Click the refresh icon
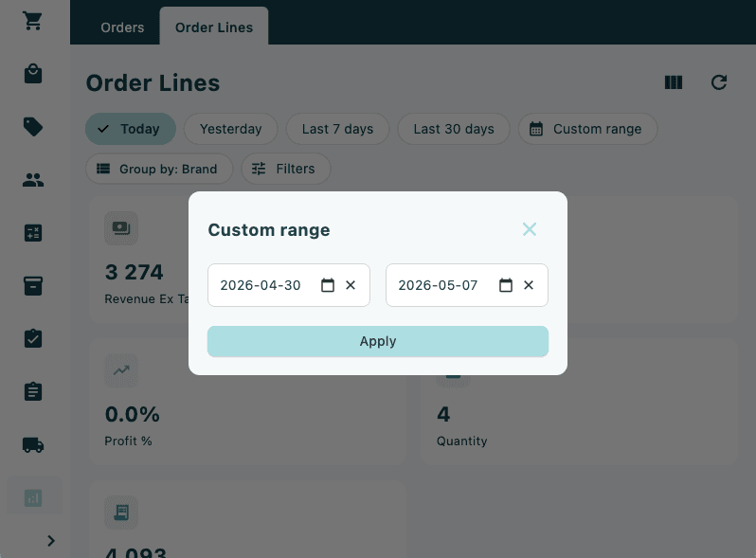 click(719, 82)
